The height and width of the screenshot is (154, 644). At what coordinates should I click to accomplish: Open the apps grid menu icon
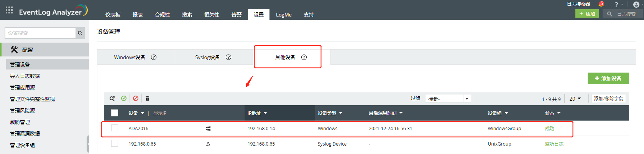click(9, 10)
